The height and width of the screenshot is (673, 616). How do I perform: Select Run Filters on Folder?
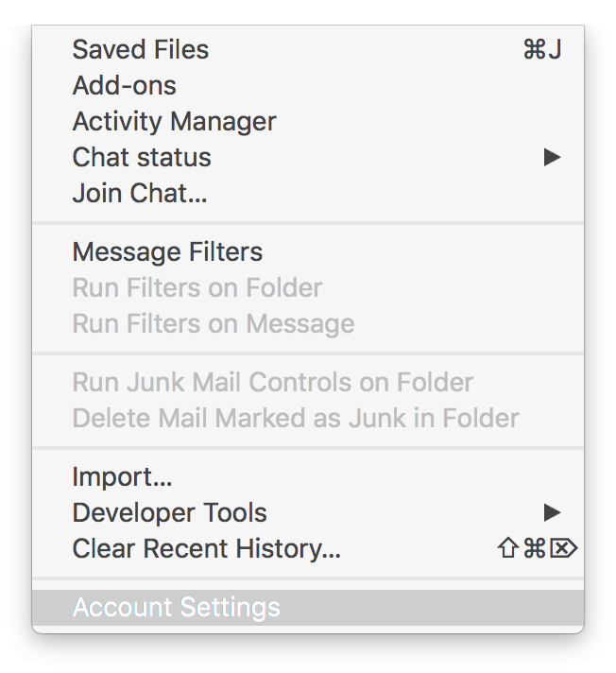click(308, 287)
